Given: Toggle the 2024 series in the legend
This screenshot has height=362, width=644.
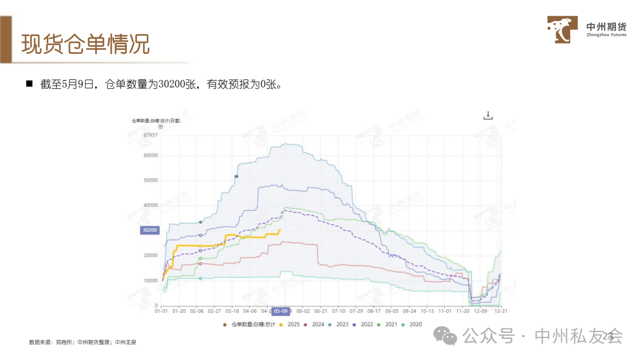Looking at the screenshot, I should [314, 325].
